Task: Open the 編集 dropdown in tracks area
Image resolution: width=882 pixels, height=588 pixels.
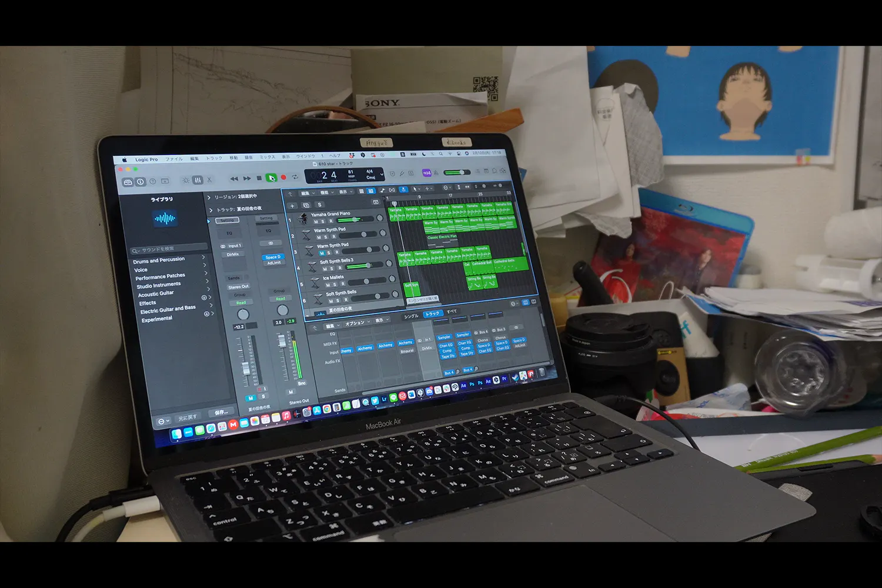Action: pos(306,193)
